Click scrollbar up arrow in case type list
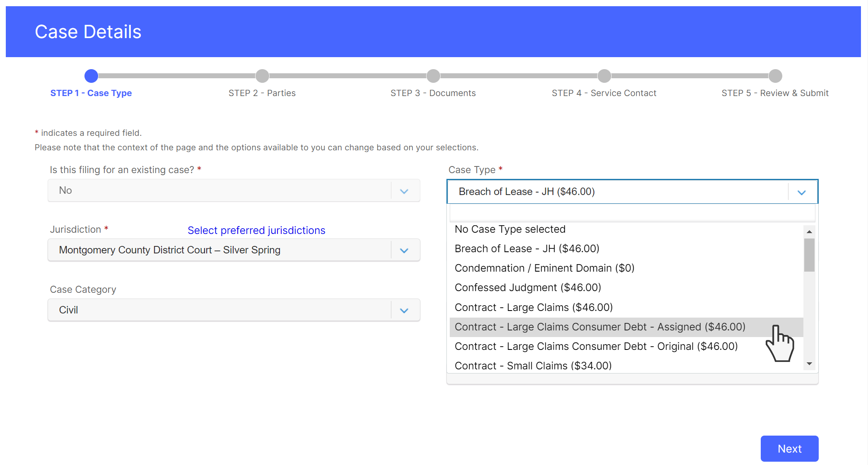This screenshot has width=868, height=465. tap(809, 231)
